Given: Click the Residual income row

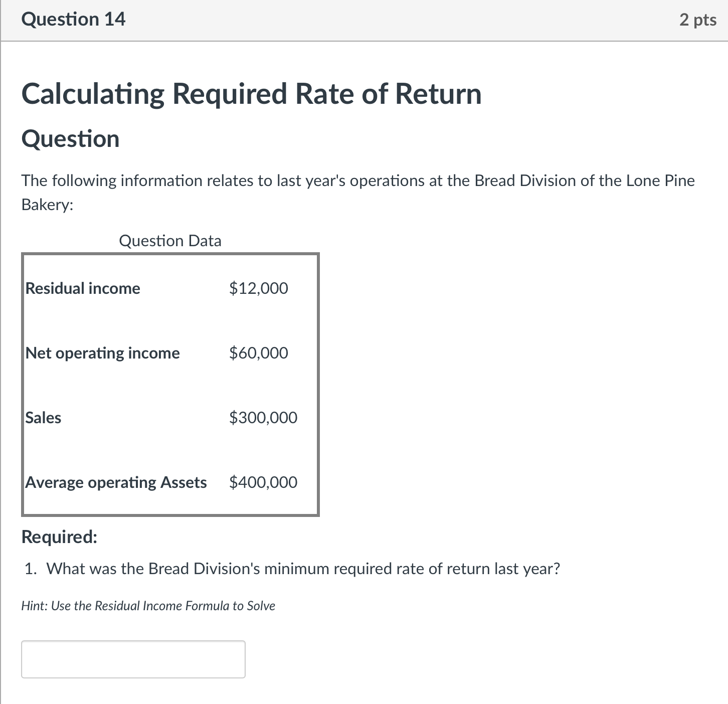Looking at the screenshot, I should point(83,288).
